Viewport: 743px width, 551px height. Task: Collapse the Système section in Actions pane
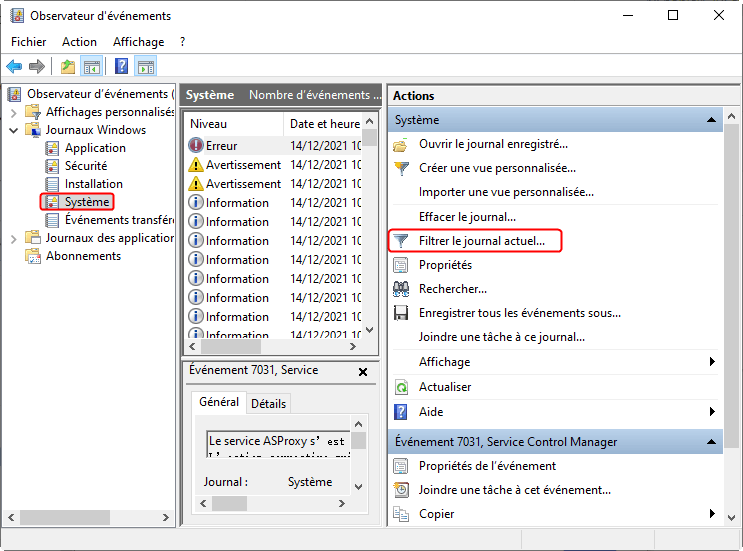click(x=712, y=120)
